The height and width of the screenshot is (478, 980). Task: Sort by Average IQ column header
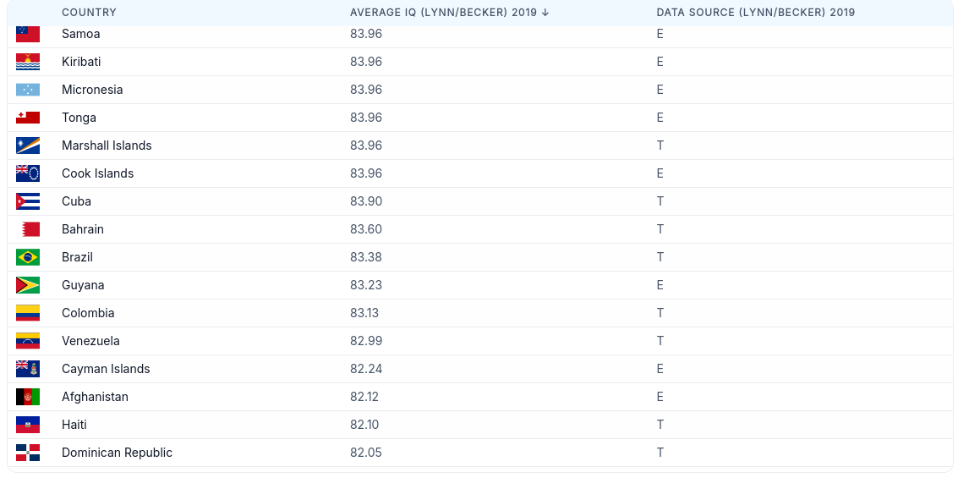coord(449,13)
